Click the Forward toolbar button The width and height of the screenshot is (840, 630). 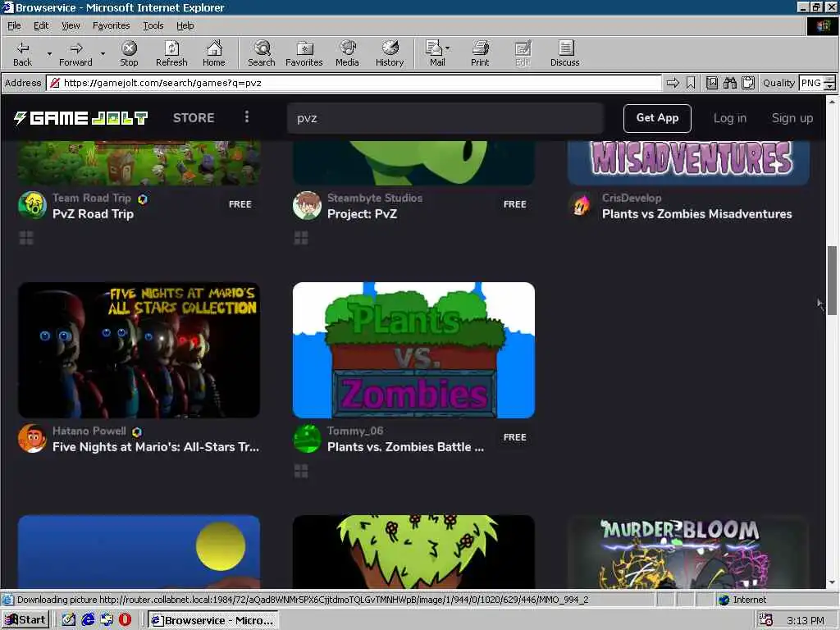[x=75, y=53]
